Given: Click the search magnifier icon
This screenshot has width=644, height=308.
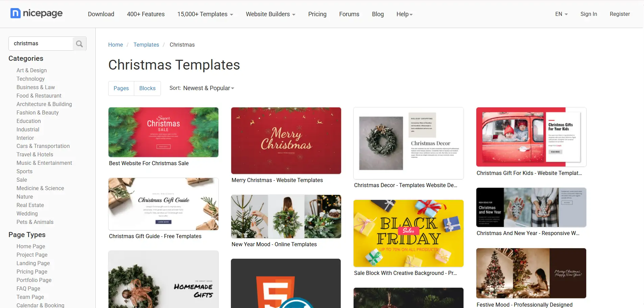Looking at the screenshot, I should coord(79,44).
